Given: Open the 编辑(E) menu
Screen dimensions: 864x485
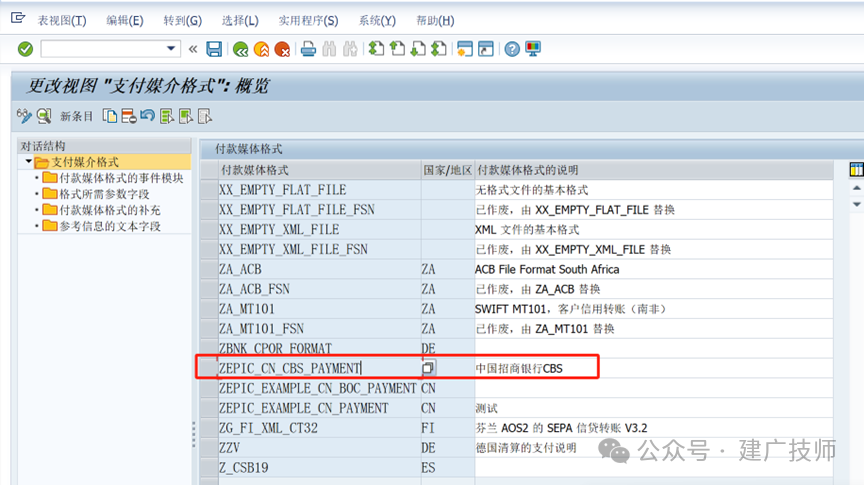Looking at the screenshot, I should (x=125, y=20).
